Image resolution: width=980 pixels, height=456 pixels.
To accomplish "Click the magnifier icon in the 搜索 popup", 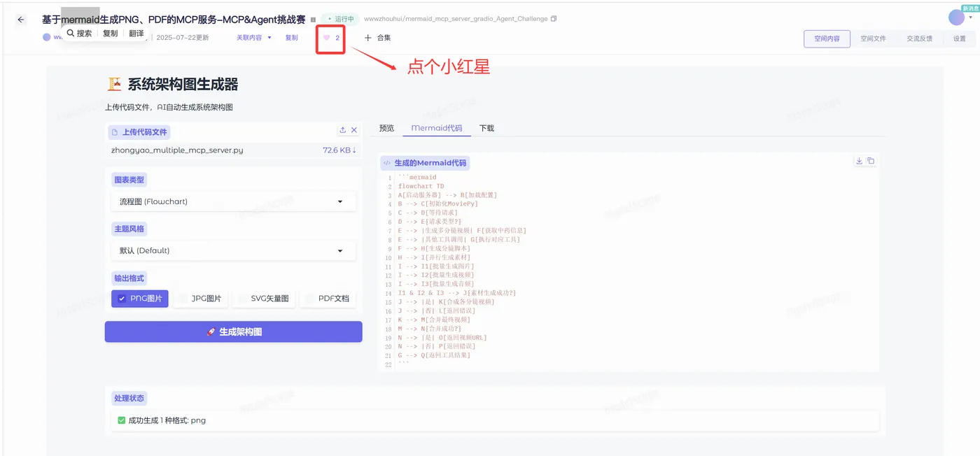I will point(71,33).
